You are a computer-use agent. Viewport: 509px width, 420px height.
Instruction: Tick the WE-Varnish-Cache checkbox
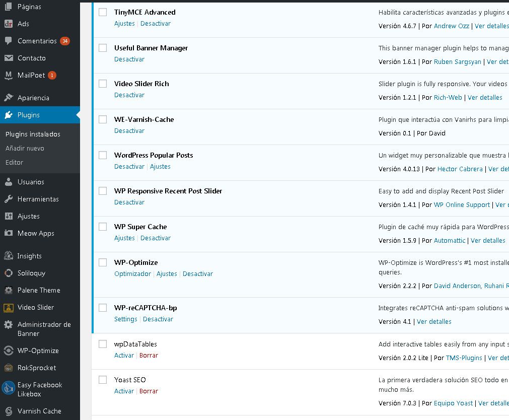103,119
